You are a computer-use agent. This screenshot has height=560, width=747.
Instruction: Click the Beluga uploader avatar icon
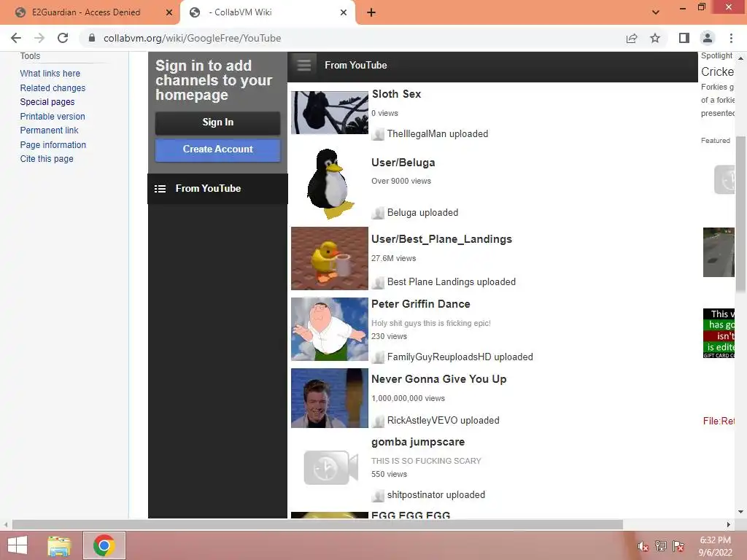click(378, 213)
